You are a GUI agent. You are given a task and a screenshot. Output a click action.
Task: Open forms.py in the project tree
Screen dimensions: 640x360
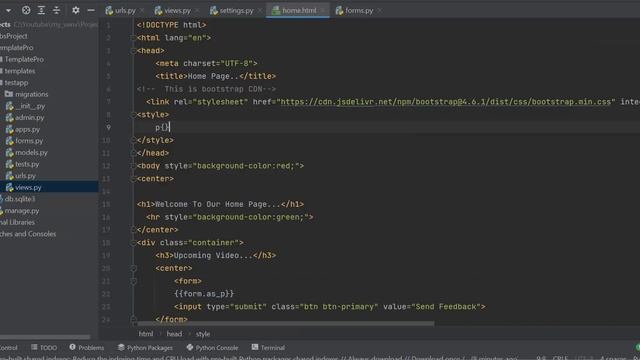29,141
